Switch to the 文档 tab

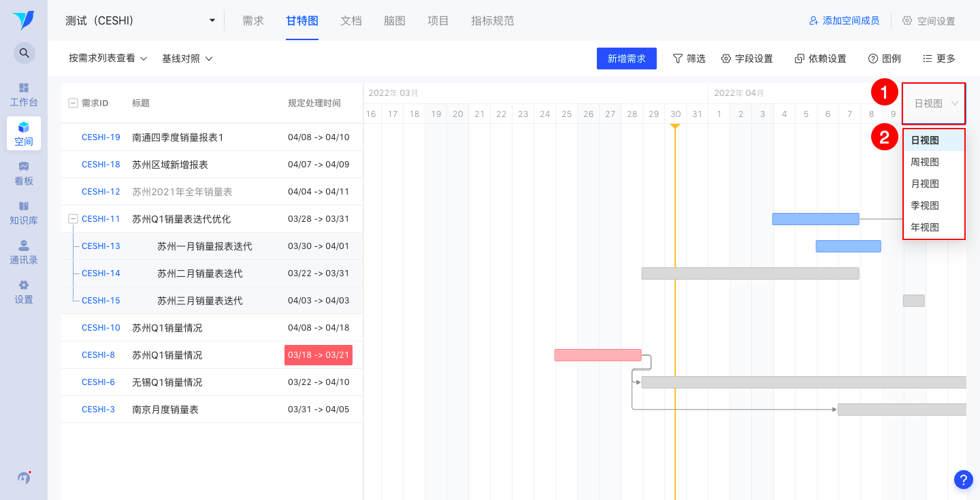coord(351,20)
